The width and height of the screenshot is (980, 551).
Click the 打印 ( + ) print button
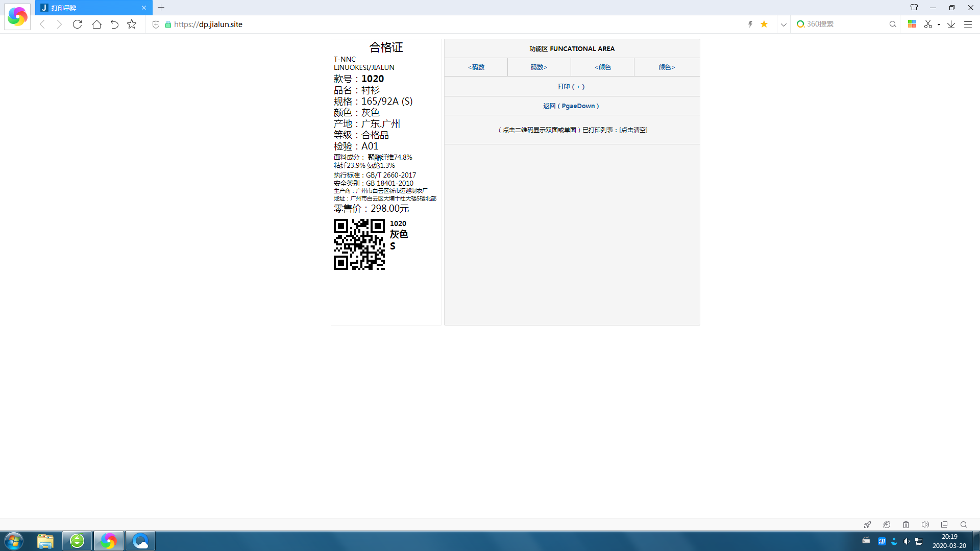571,87
